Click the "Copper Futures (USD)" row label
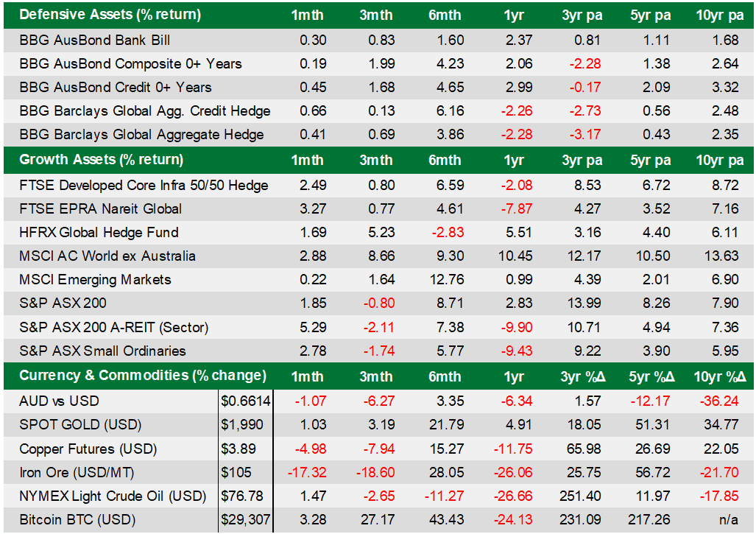Image resolution: width=756 pixels, height=534 pixels. point(88,449)
